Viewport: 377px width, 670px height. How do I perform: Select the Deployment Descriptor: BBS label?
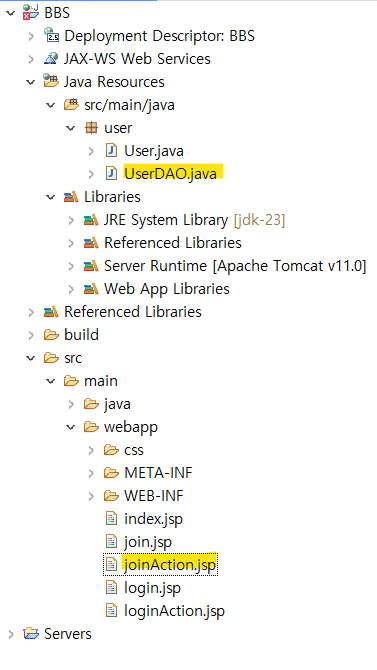[159, 36]
